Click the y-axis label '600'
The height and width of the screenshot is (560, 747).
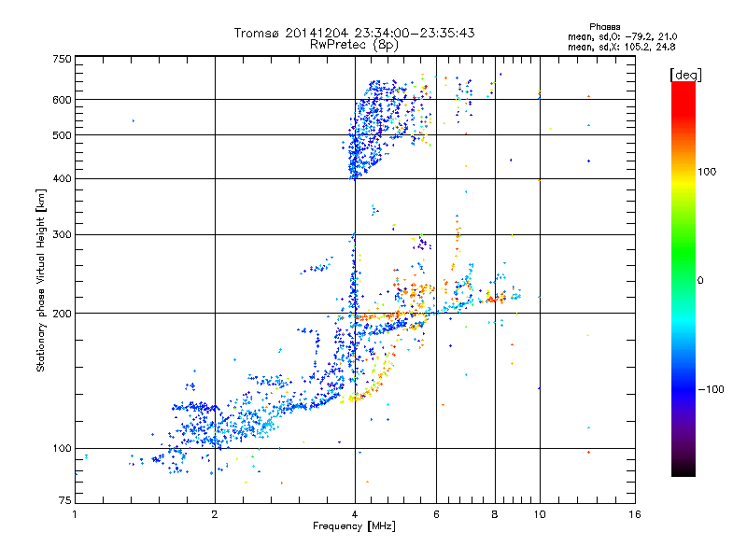pos(62,100)
